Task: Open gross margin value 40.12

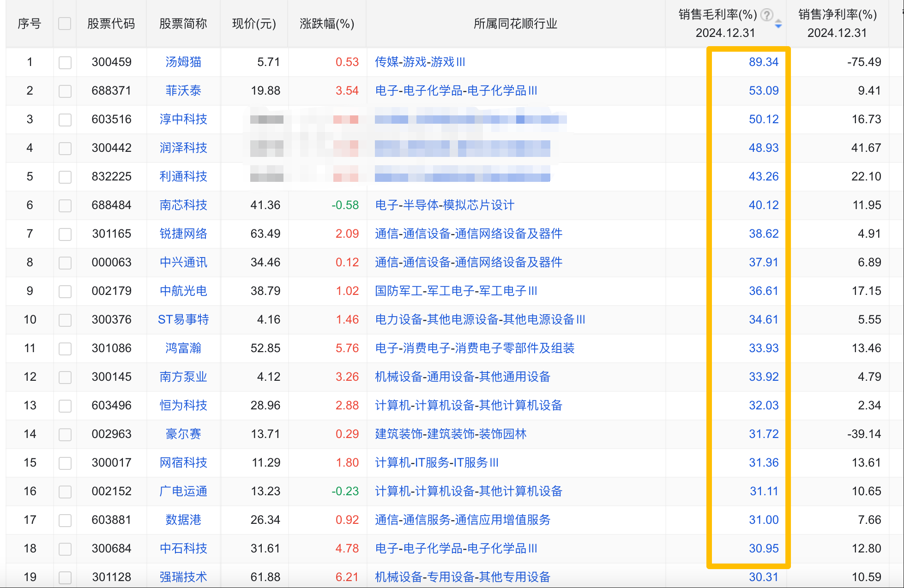Action: coord(764,205)
